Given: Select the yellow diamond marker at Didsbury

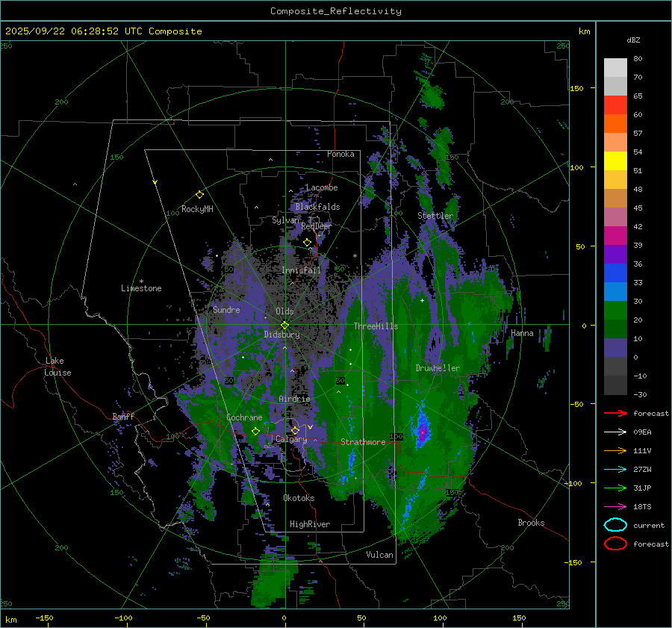Looking at the screenshot, I should [x=284, y=325].
